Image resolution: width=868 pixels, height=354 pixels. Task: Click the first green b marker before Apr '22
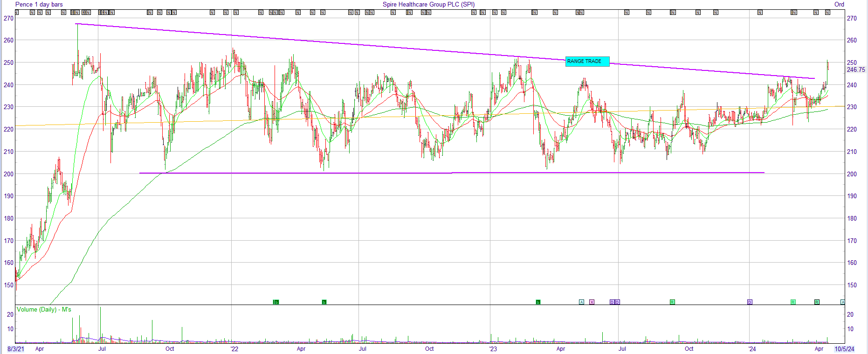[x=276, y=302]
